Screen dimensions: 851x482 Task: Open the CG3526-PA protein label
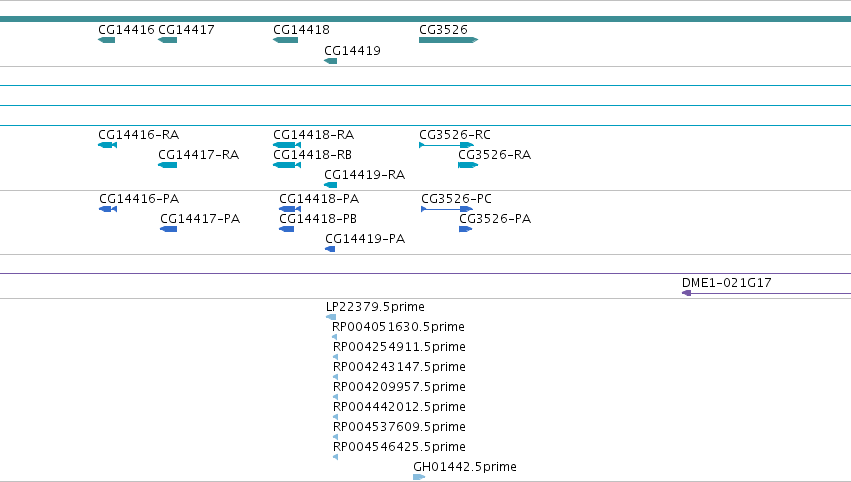(x=495, y=219)
